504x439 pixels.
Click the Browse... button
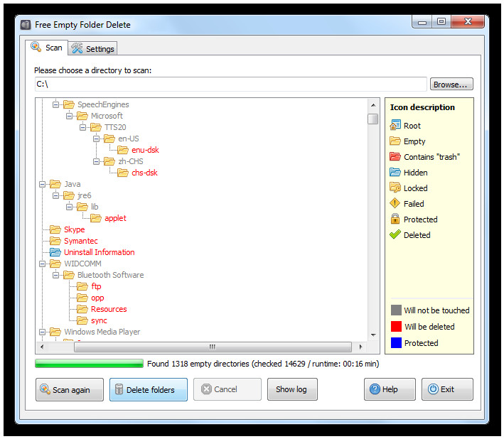tap(451, 84)
